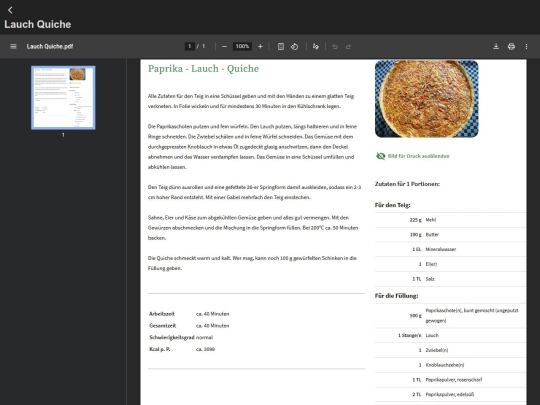540x405 pixels.
Task: Click the difficulty value 'normal'
Action: [x=205, y=337]
